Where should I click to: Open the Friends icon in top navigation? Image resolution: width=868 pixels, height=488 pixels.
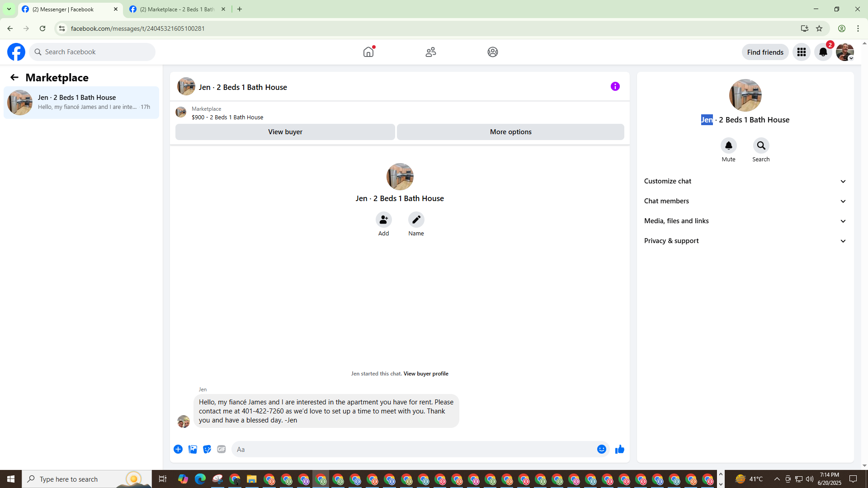coord(430,52)
